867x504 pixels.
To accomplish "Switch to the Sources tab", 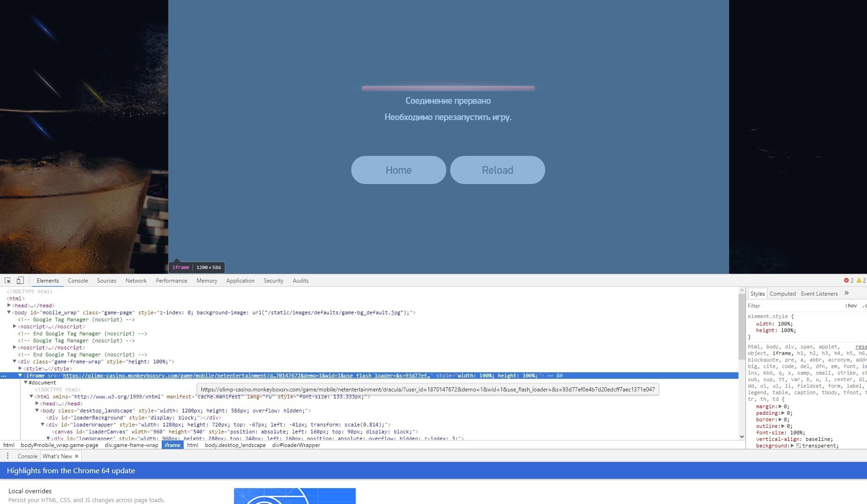I will 107,281.
